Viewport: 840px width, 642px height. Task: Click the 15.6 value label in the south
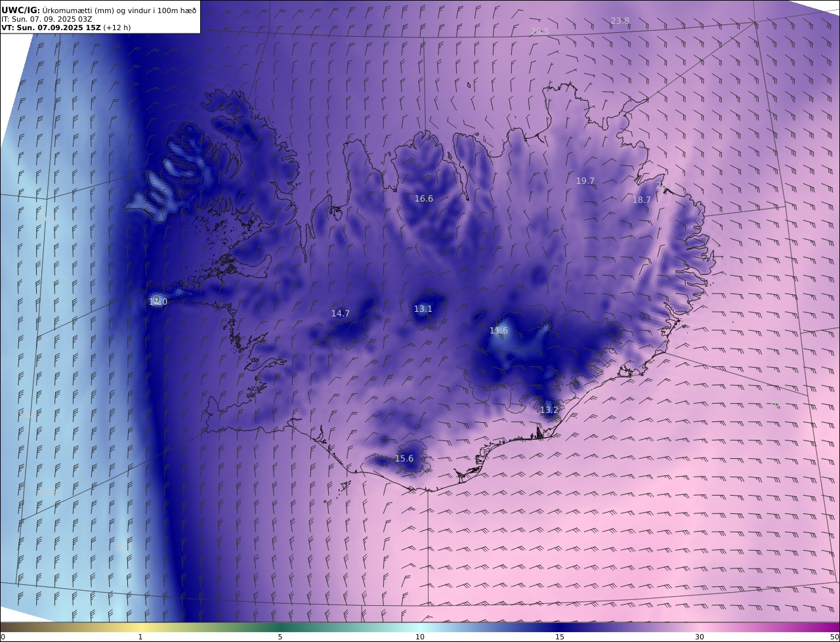pos(404,459)
